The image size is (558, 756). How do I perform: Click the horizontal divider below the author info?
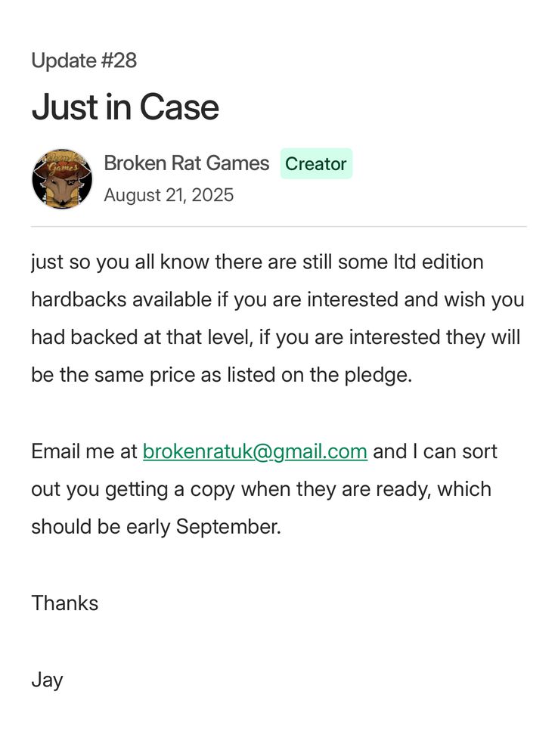click(278, 227)
